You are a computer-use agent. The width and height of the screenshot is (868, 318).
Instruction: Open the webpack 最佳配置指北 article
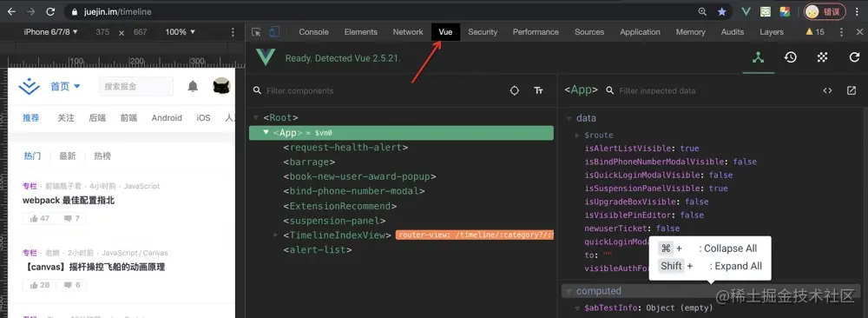69,201
